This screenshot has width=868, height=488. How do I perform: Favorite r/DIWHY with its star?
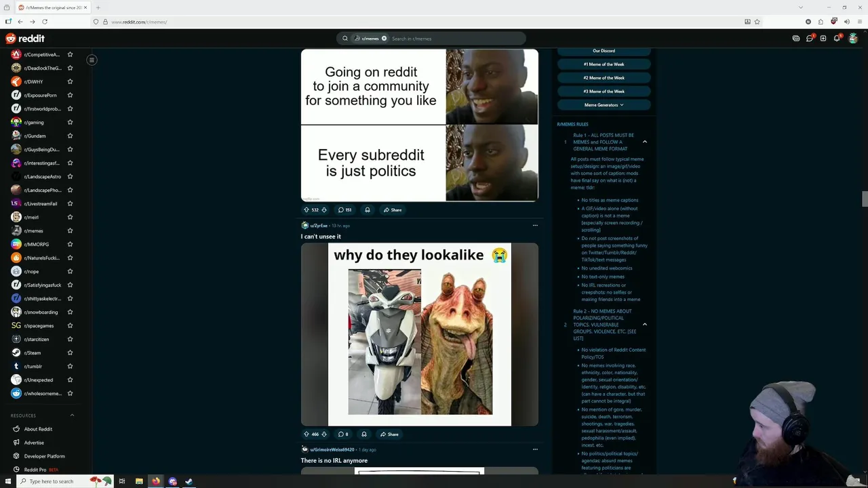coord(70,82)
